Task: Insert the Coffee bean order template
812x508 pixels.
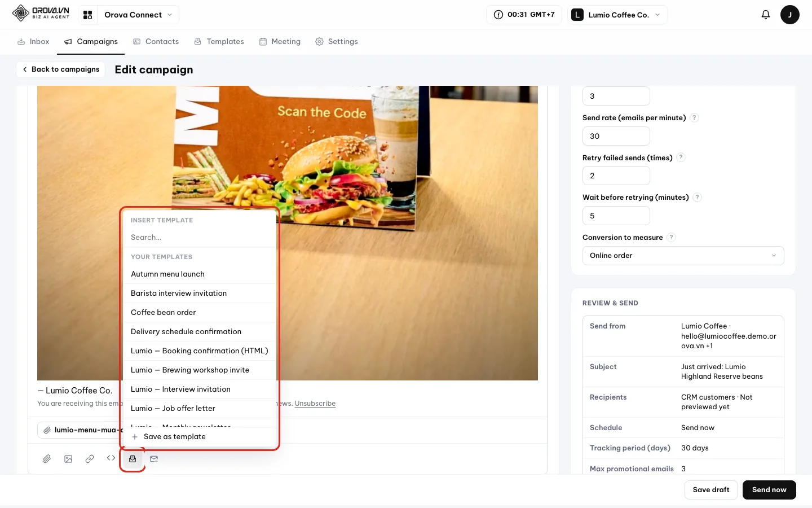Action: click(200, 313)
